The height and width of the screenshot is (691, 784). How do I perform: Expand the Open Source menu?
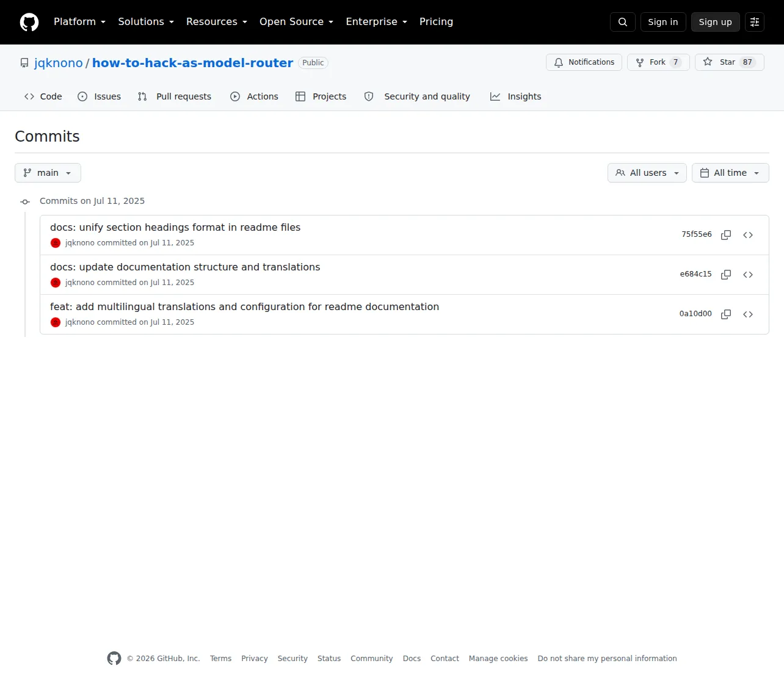tap(296, 22)
